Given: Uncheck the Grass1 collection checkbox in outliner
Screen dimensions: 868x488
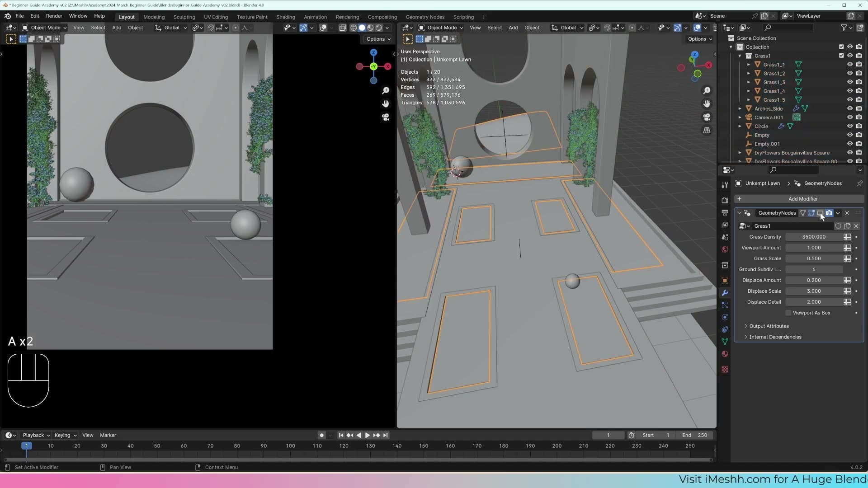Looking at the screenshot, I should click(x=841, y=56).
